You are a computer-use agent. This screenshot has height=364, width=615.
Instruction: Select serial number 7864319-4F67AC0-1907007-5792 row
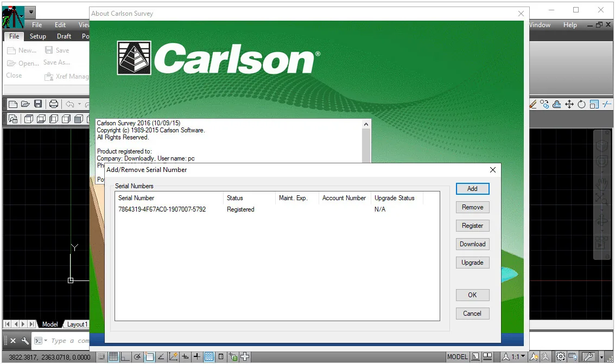(x=277, y=209)
